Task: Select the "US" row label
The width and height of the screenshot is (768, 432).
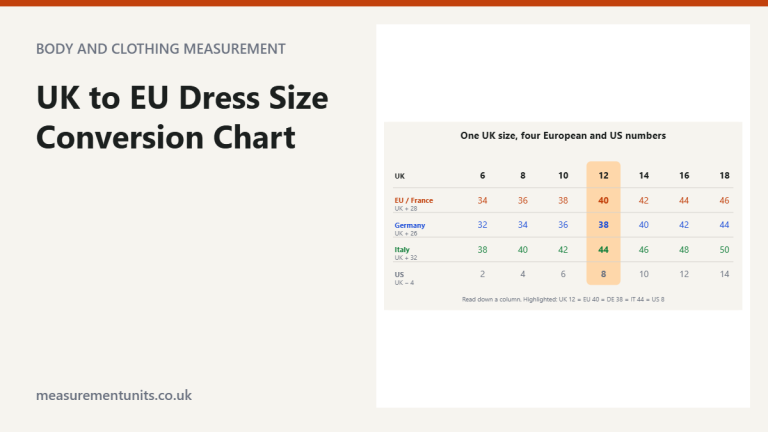Action: pos(399,275)
